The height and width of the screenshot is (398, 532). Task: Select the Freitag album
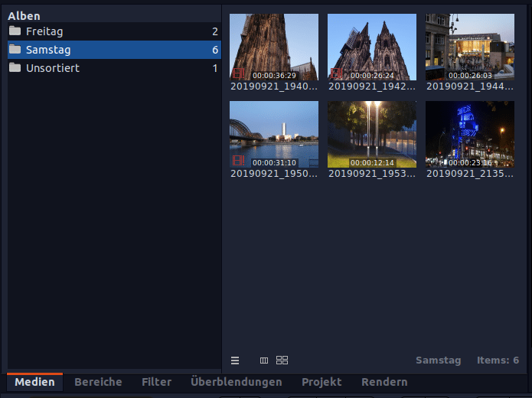[x=114, y=31]
